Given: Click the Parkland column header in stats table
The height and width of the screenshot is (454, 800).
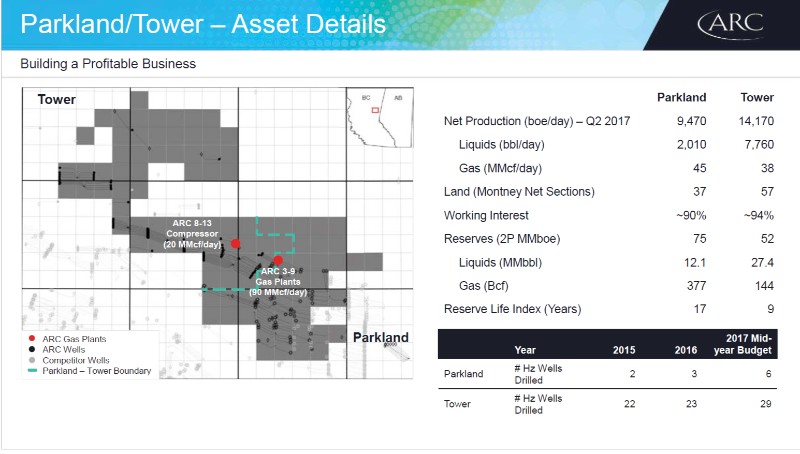Looking at the screenshot, I should pos(682,97).
